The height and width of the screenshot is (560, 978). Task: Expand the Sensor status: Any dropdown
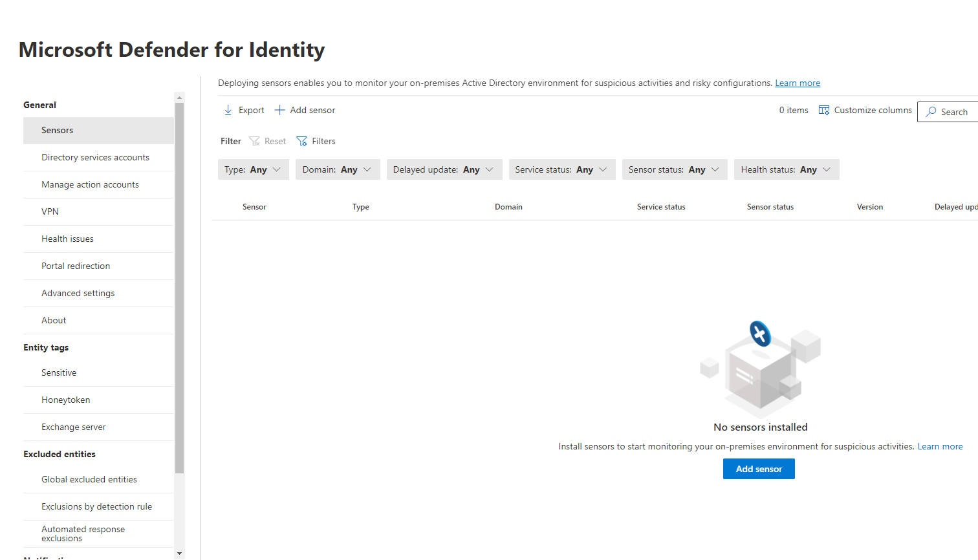[675, 169]
